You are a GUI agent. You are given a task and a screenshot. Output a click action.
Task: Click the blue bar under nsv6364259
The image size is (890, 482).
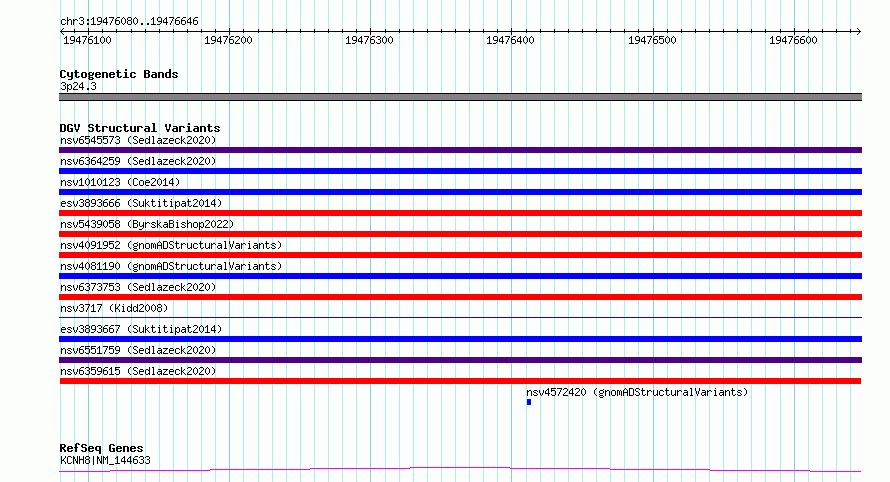(460, 171)
